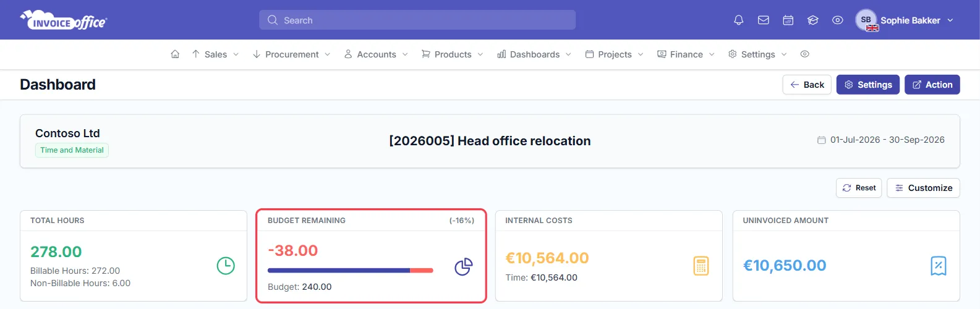The width and height of the screenshot is (980, 309).
Task: Go to home via house icon
Action: pyautogui.click(x=175, y=54)
